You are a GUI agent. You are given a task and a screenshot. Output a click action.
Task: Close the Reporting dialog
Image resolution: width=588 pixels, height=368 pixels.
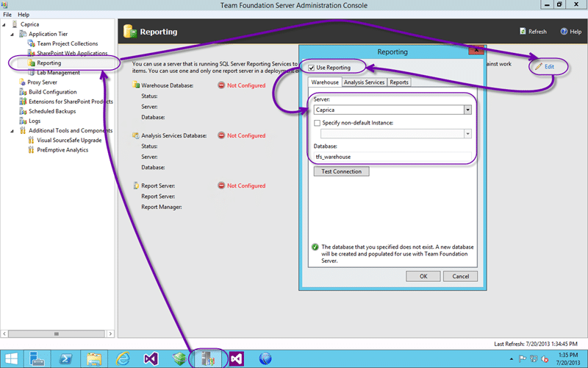point(476,50)
